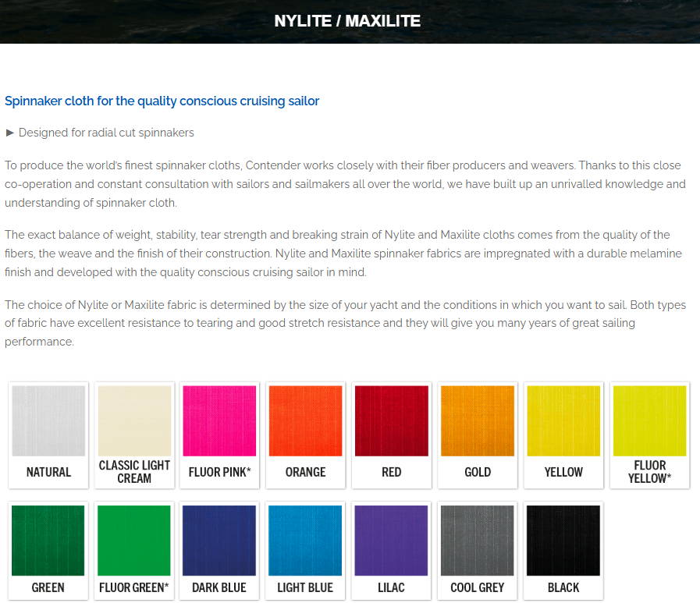Screen dimensions: 700x603
Task: Click the triangle bullet before 'Designed for radial'
Action: pos(10,133)
